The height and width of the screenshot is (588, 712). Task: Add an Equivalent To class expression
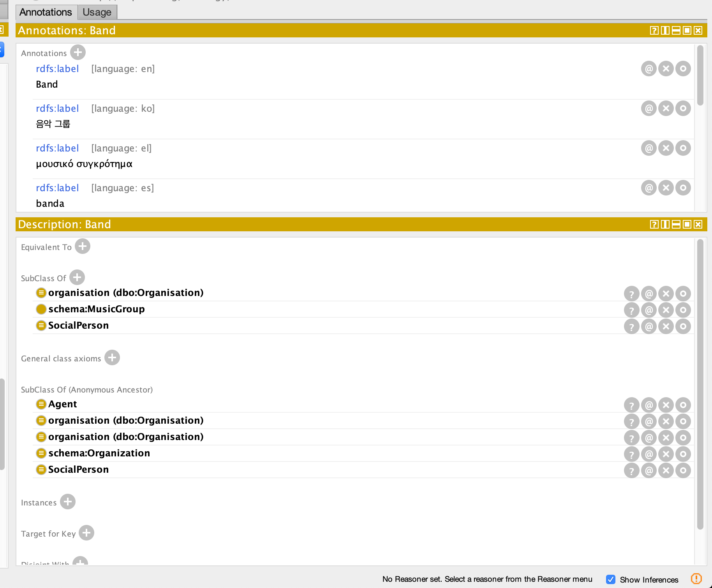tap(82, 246)
